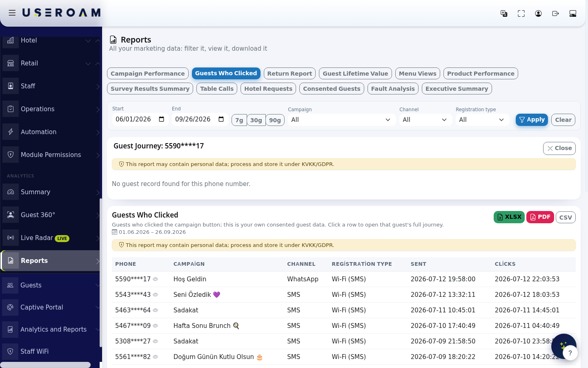View journey for guest 5543****43 eye icon
This screenshot has height=368, width=588.
tap(155, 295)
